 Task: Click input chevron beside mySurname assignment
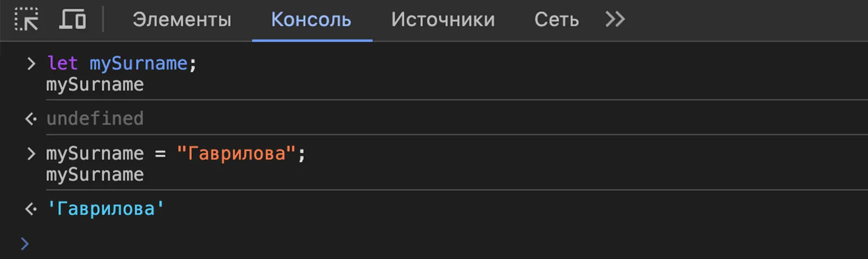[x=31, y=153]
